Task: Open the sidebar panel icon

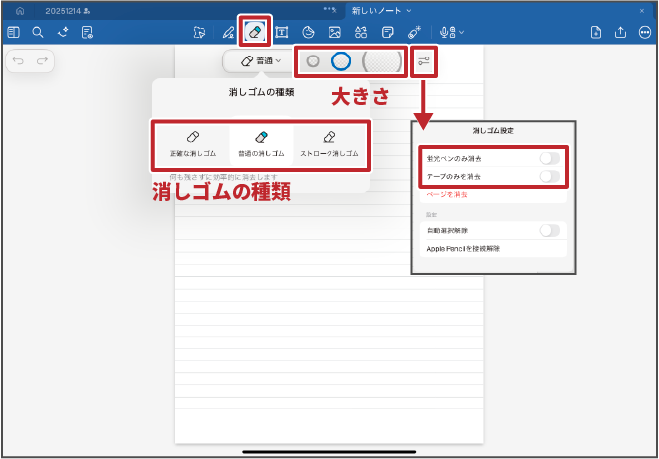Action: [13, 32]
